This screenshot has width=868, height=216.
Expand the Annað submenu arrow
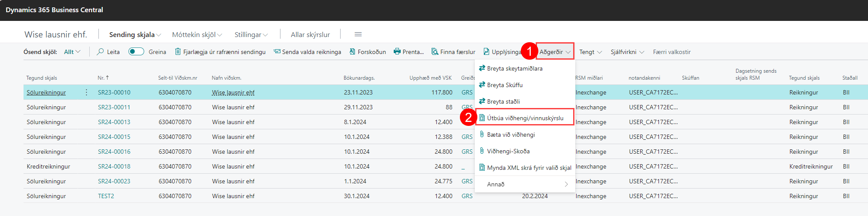[x=566, y=184]
